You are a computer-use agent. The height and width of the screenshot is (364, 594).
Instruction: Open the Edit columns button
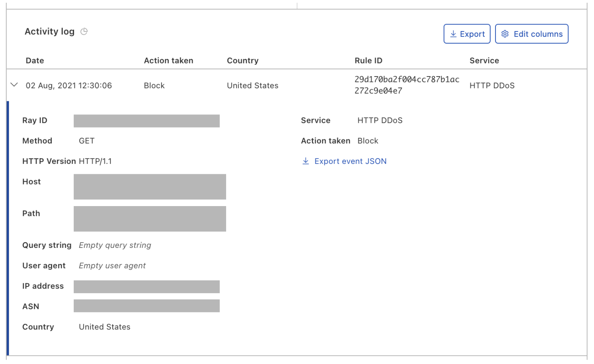[532, 34]
